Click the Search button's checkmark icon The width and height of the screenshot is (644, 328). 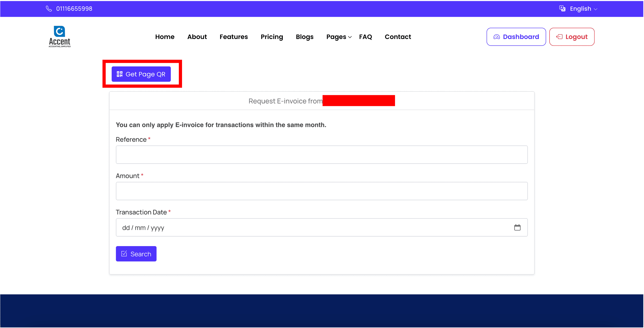pyautogui.click(x=124, y=254)
